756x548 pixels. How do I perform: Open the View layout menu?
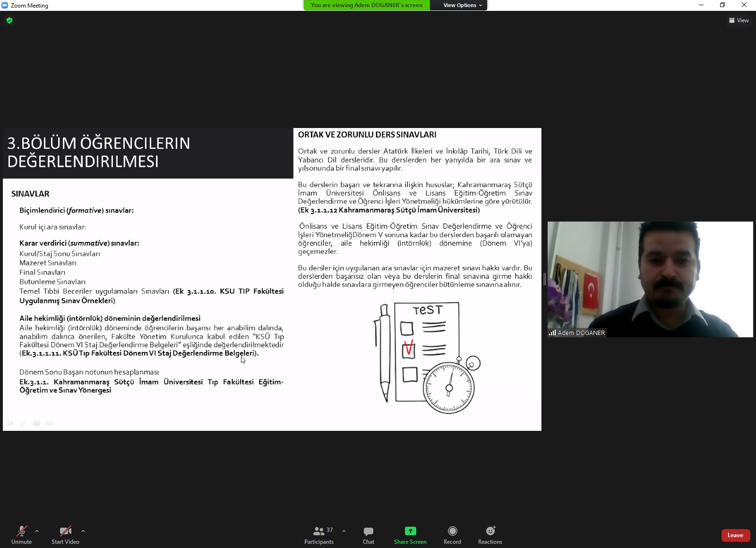pos(739,20)
